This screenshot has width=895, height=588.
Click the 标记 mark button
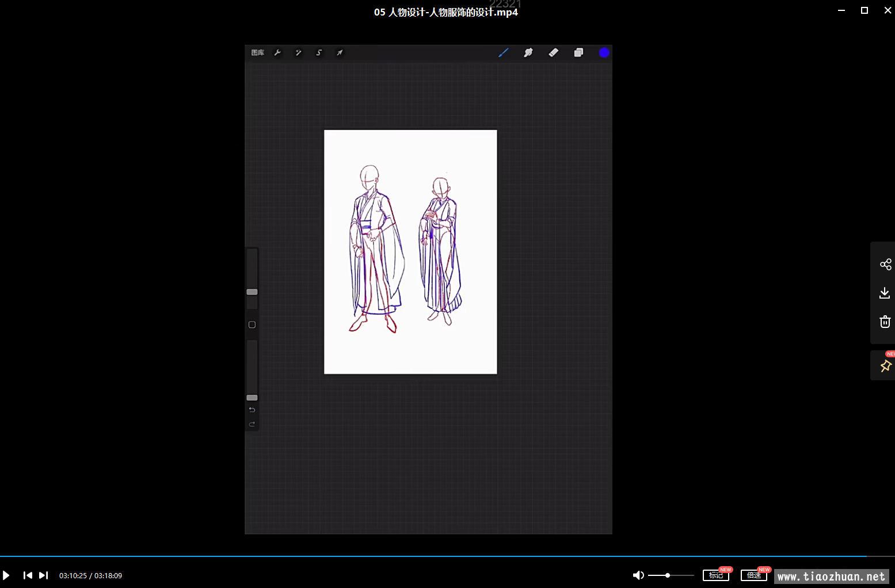tap(716, 575)
